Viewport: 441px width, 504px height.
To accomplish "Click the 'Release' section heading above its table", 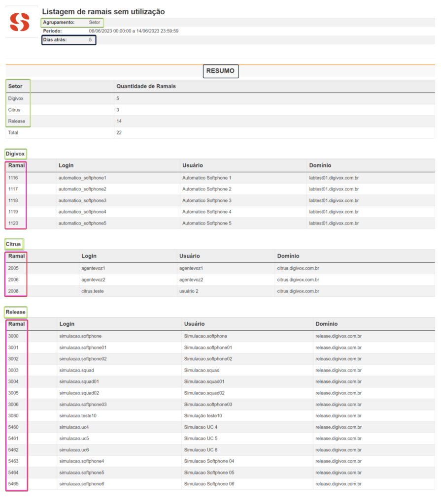I will tap(15, 312).
